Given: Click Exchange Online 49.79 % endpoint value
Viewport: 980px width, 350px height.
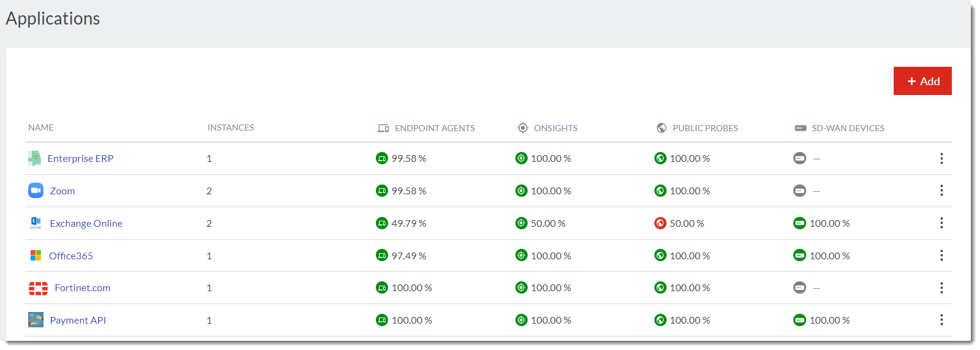Looking at the screenshot, I should (x=409, y=223).
